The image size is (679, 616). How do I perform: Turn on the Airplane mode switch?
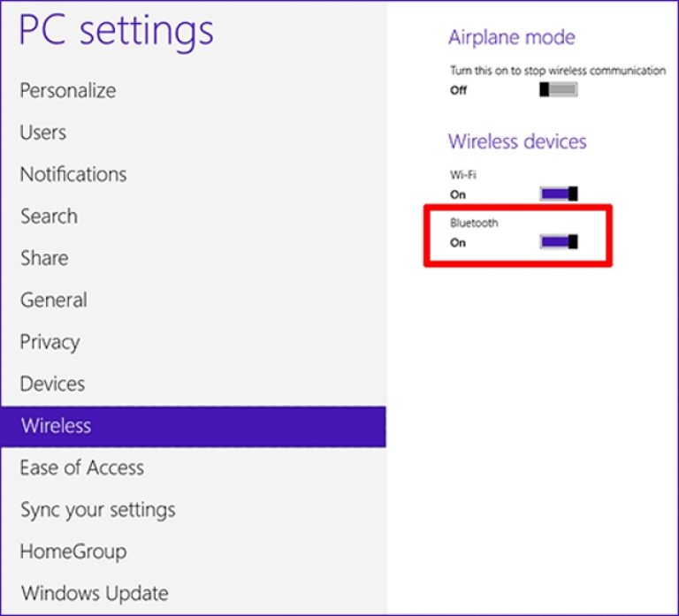click(559, 90)
